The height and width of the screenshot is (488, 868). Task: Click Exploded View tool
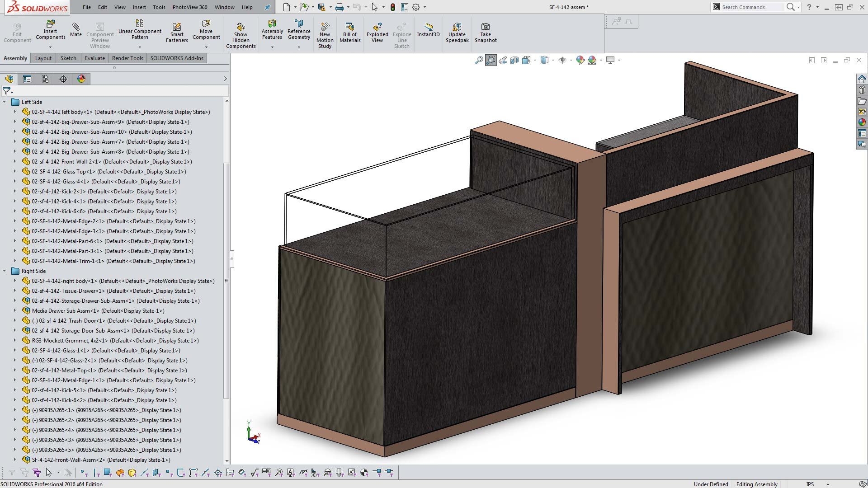click(377, 33)
